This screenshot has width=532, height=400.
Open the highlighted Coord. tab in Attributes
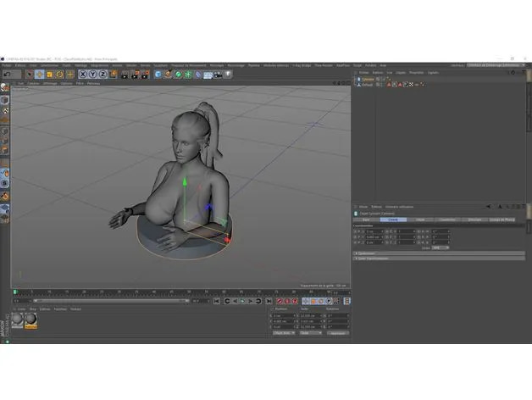point(393,219)
